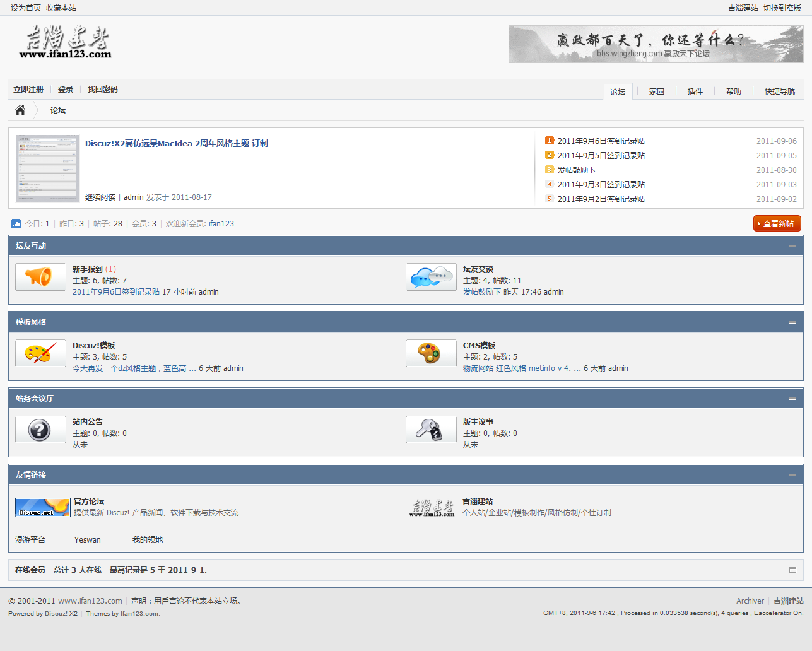Image resolution: width=812 pixels, height=651 pixels.
Task: Expand the 在线会员 online members list
Action: click(792, 570)
